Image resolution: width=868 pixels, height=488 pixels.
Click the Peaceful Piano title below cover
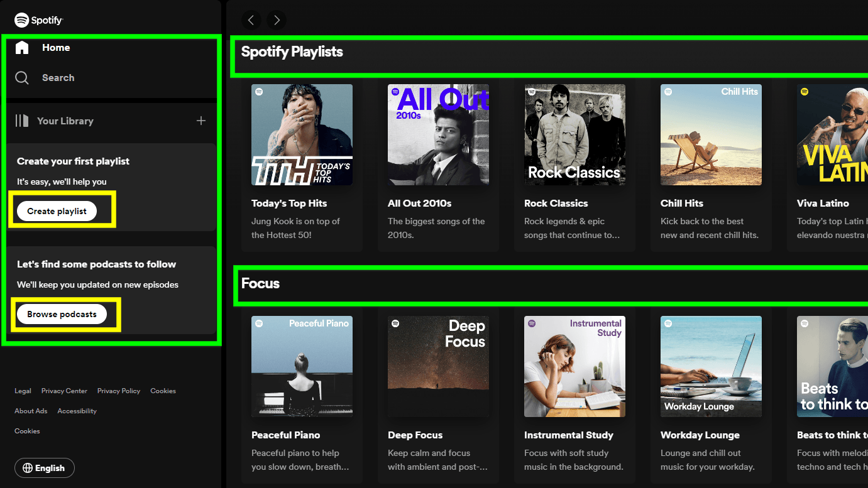285,435
